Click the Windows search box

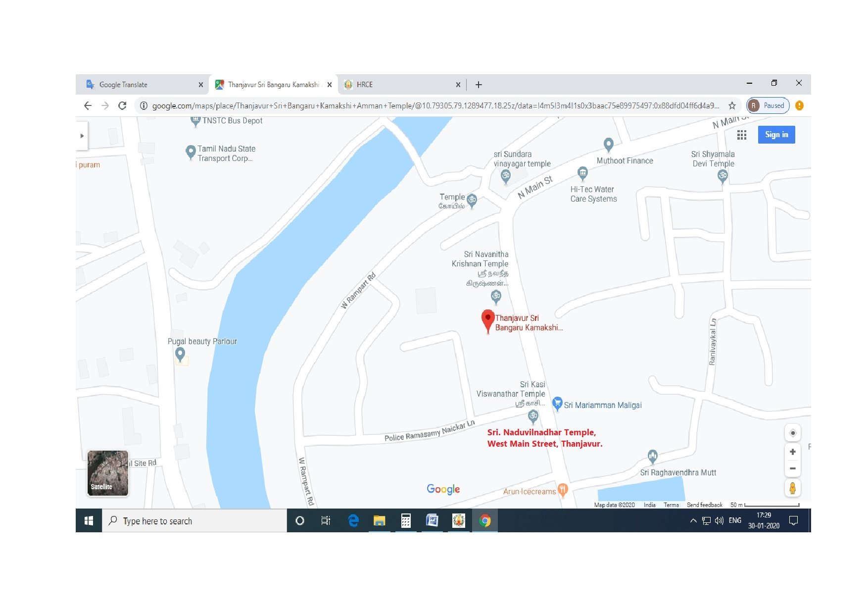pos(194,521)
